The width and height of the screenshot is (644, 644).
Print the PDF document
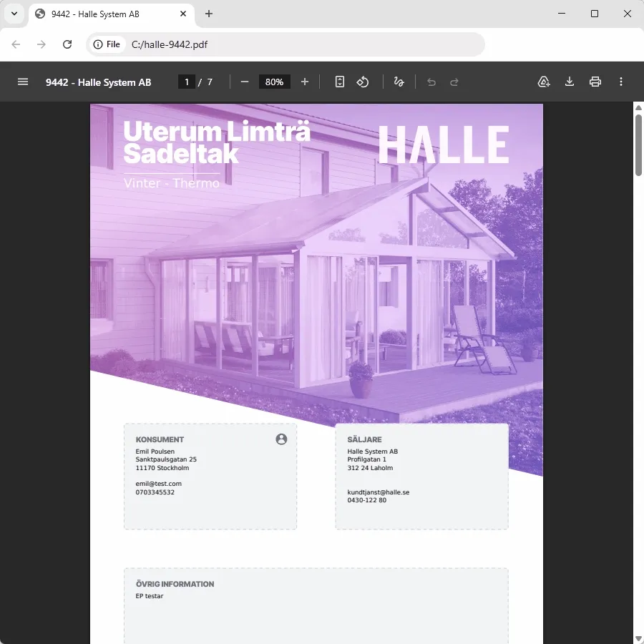tap(595, 82)
